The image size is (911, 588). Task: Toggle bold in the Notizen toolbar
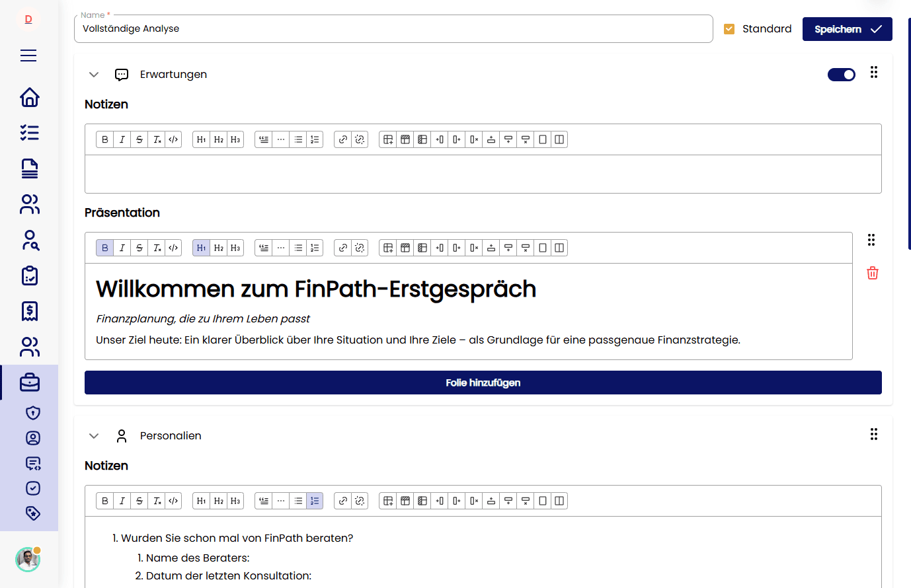(104, 139)
